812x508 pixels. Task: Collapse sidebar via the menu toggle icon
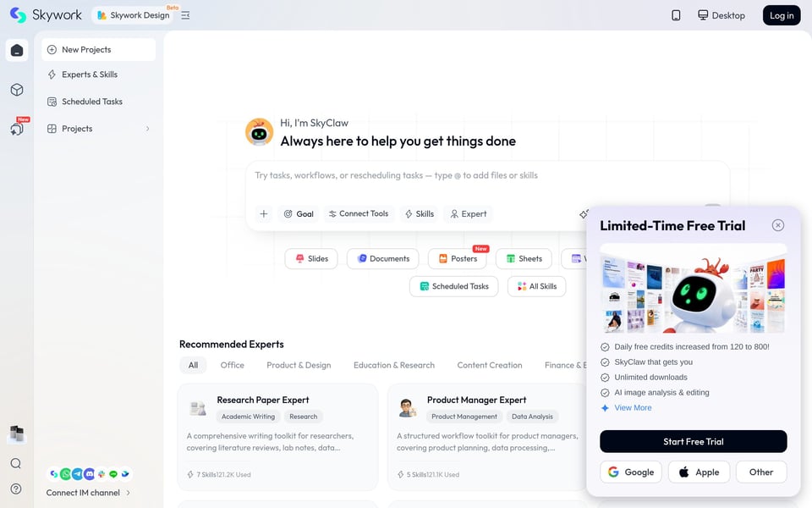pyautogui.click(x=185, y=15)
